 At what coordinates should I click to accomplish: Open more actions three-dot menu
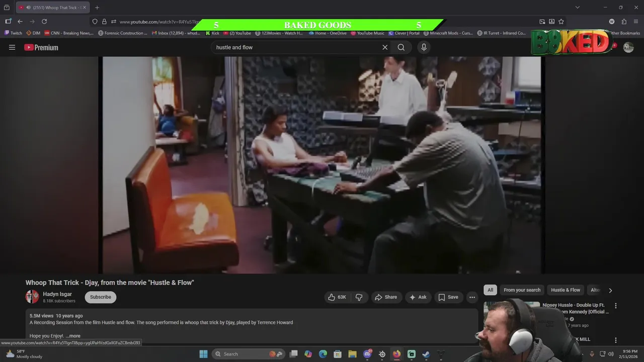tap(472, 297)
